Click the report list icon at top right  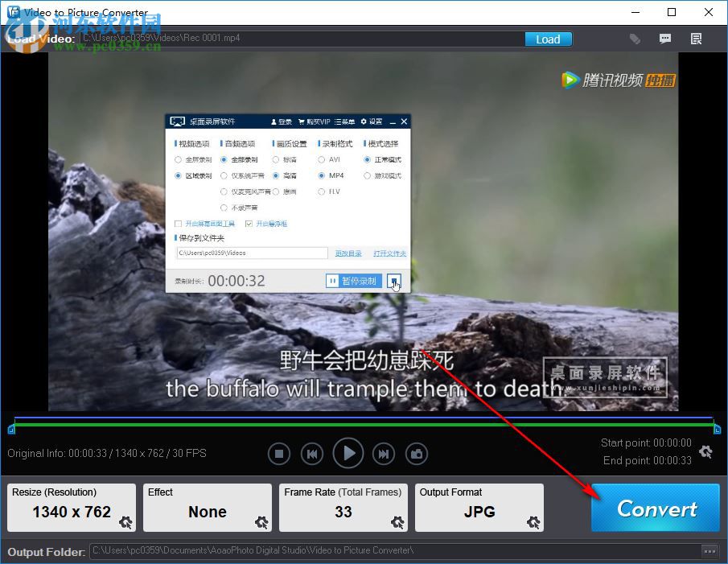696,39
